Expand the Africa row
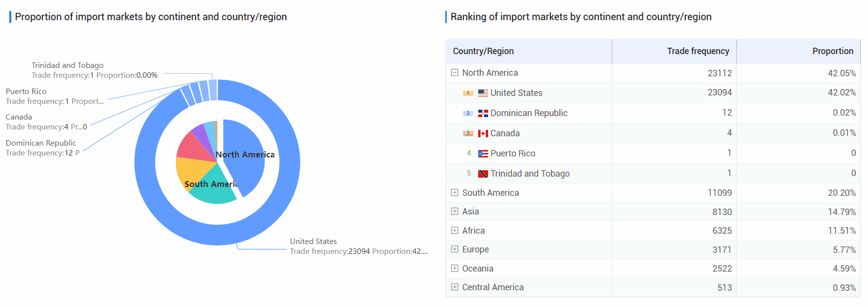868x307 pixels. point(455,231)
